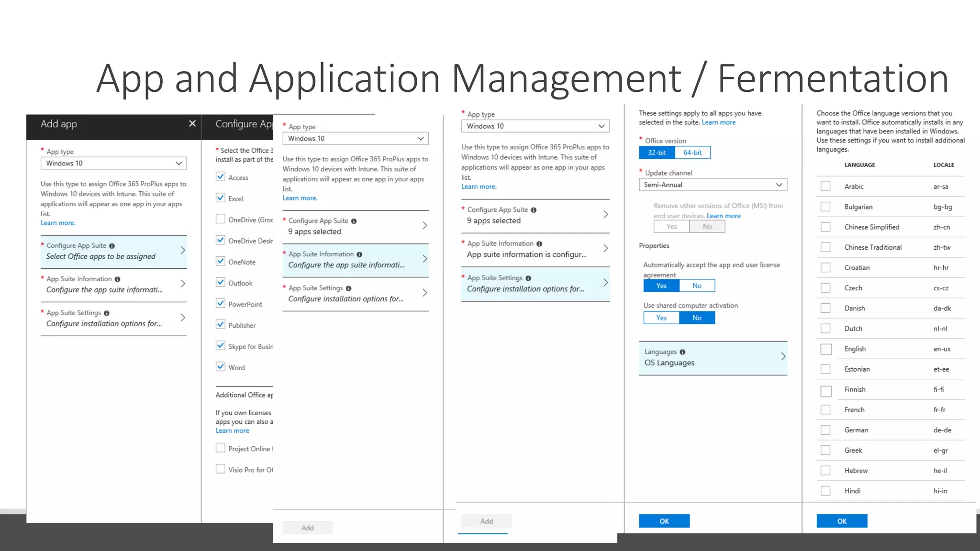Uncheck the Publisher checkbox

[221, 324]
